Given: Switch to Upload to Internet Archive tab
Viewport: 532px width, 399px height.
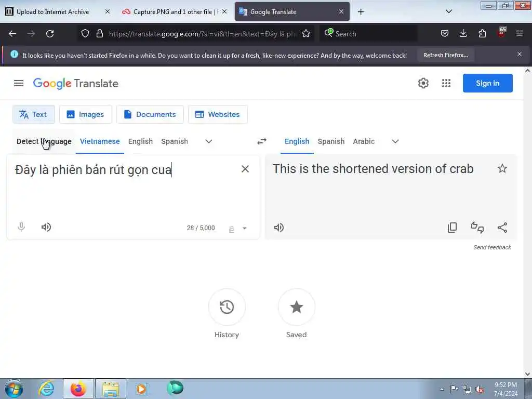Looking at the screenshot, I should (52, 12).
